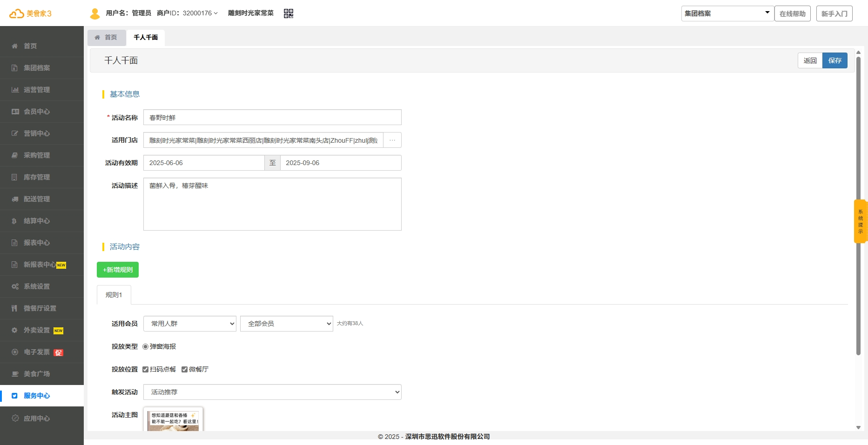Click the green +新增规则 button
This screenshot has height=445, width=868.
point(118,270)
